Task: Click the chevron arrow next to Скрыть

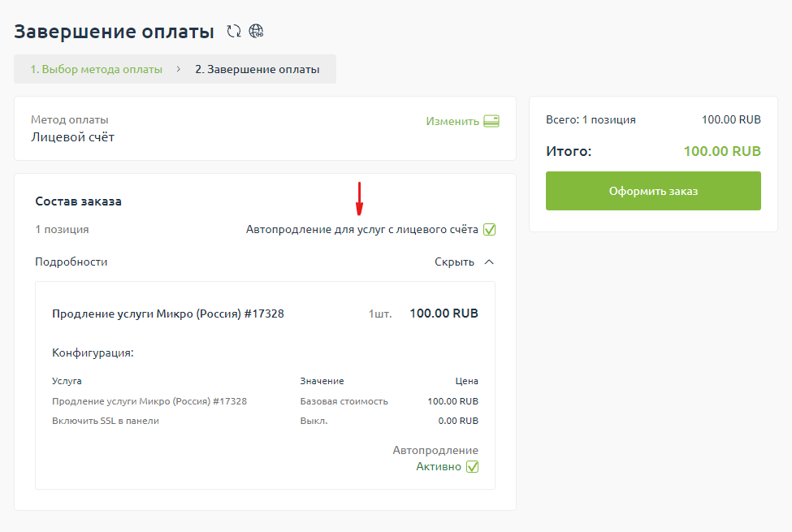Action: pyautogui.click(x=488, y=262)
